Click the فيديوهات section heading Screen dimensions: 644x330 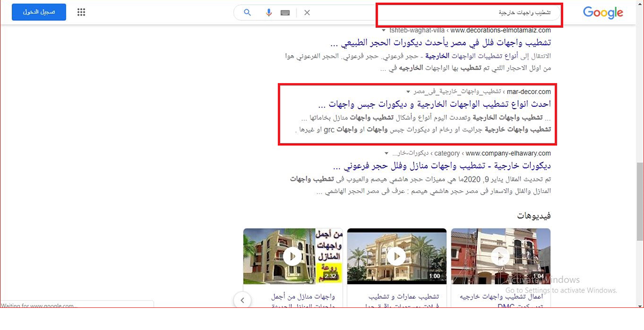click(534, 215)
